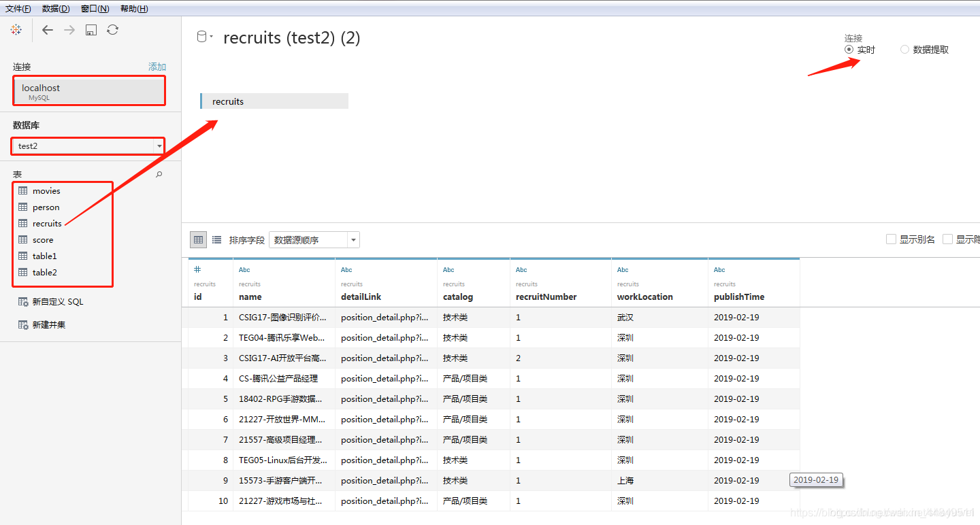Click the data source title recruits (test2) (2)

pyautogui.click(x=291, y=38)
